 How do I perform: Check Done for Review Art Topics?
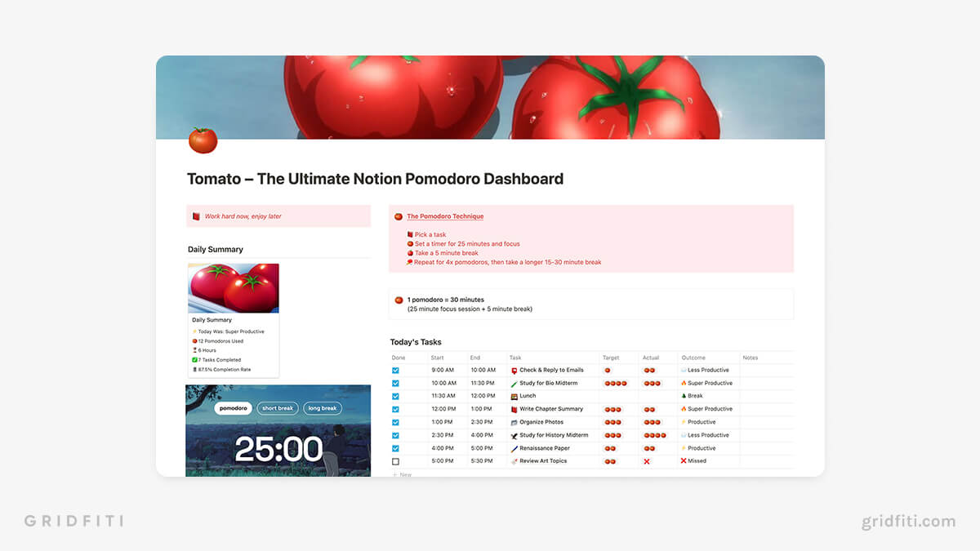click(x=395, y=461)
